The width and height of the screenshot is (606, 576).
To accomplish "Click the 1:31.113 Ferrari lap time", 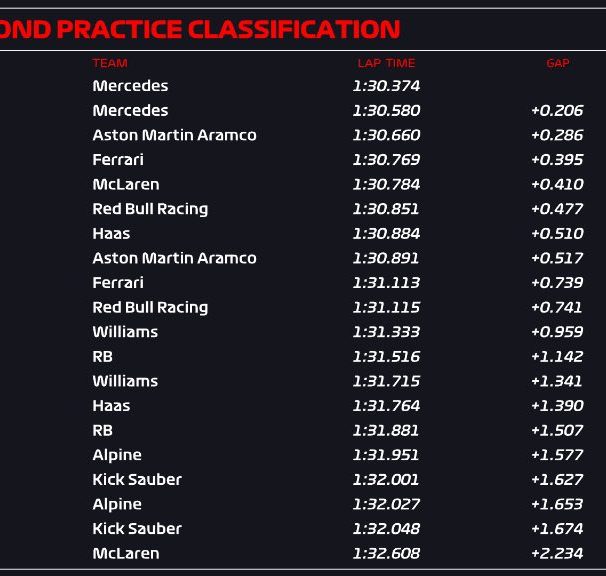I will tap(386, 283).
